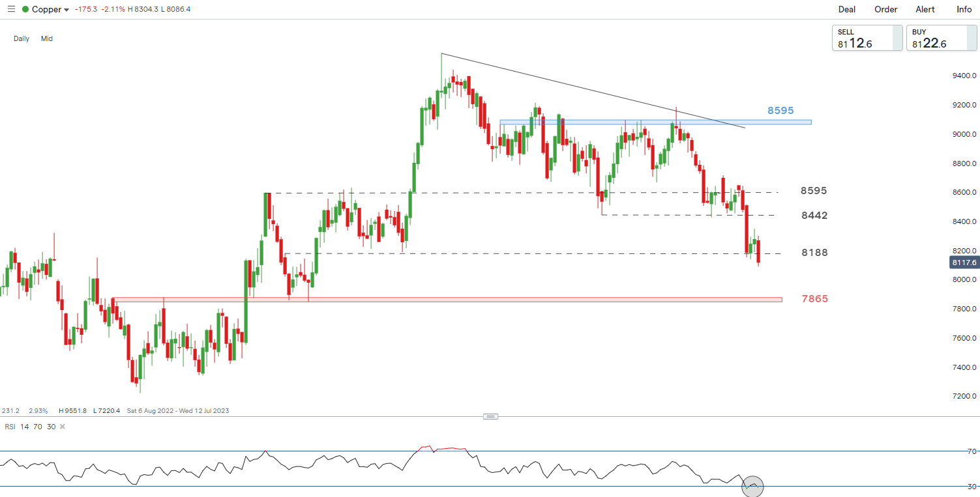Click the RSI period value 14
This screenshot has height=497, width=980.
(x=24, y=427)
